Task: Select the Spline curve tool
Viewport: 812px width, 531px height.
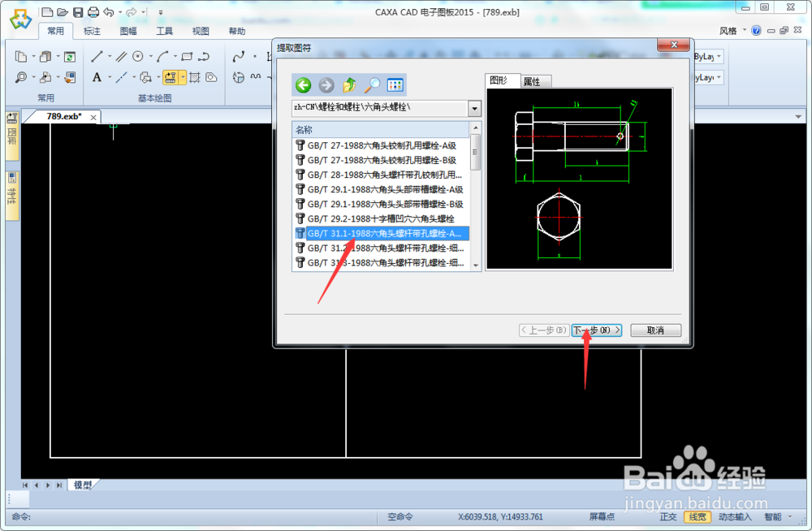Action: click(238, 57)
